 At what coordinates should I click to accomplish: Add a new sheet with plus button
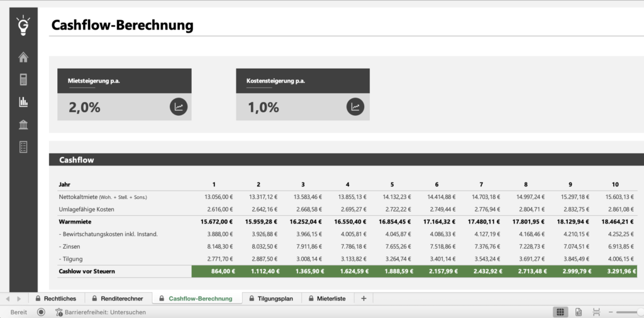363,298
